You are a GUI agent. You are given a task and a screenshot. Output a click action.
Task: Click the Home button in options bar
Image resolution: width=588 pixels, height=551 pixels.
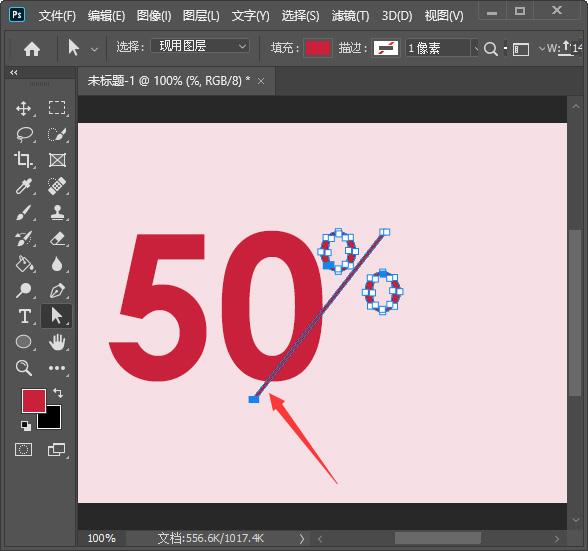32,49
